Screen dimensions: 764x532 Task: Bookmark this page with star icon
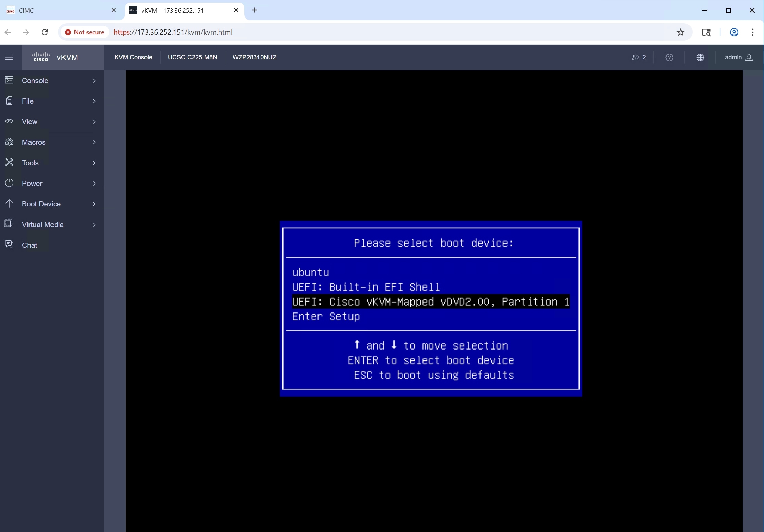pyautogui.click(x=681, y=32)
